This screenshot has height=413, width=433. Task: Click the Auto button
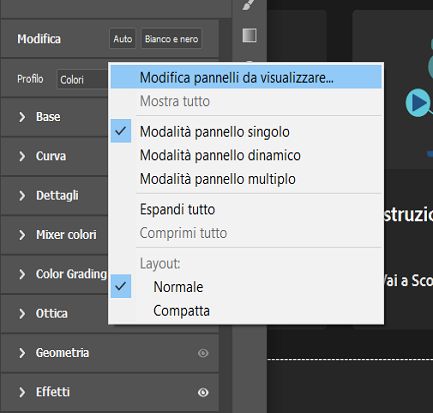pos(123,39)
